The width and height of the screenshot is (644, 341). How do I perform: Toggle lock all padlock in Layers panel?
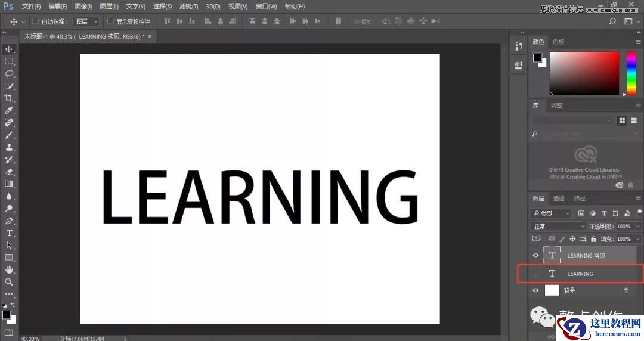click(593, 238)
